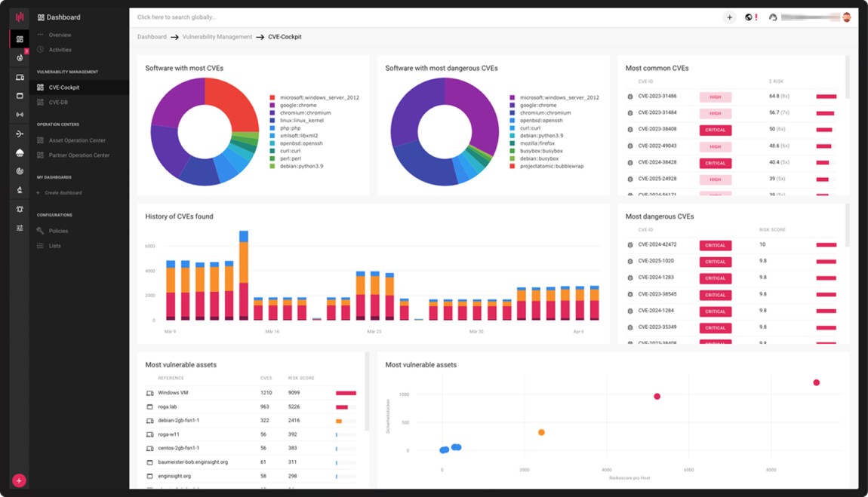
Task: Click the Vulnerability Management breadcrumb
Action: pyautogui.click(x=217, y=37)
